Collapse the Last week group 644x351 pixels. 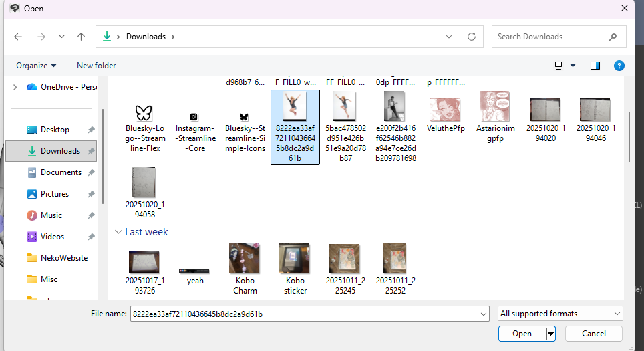119,232
